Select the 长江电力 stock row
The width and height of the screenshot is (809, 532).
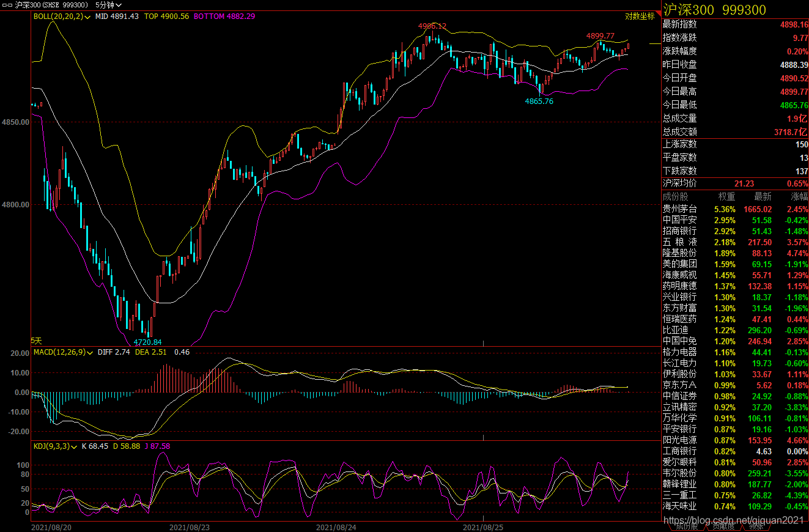pos(736,363)
